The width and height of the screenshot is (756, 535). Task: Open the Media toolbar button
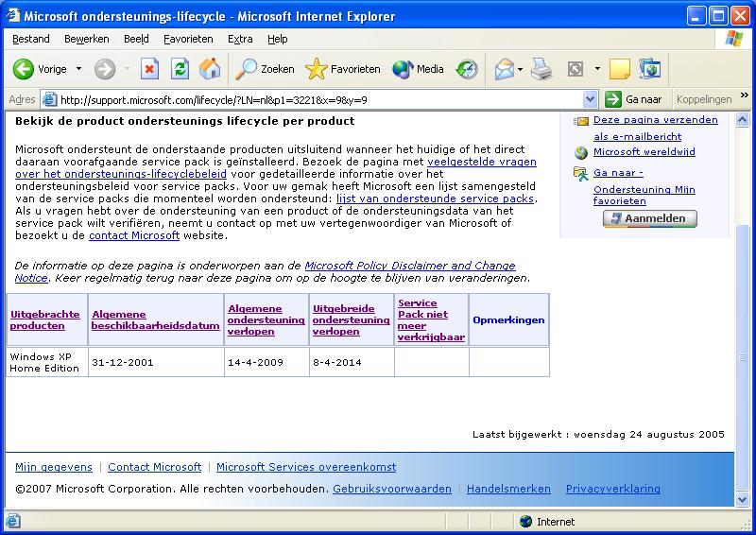[x=418, y=69]
